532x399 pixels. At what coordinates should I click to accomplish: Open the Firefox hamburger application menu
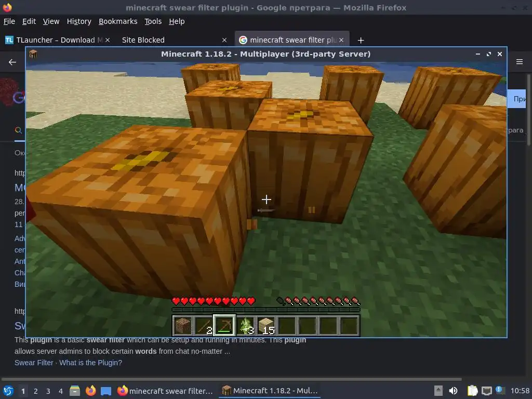point(520,62)
